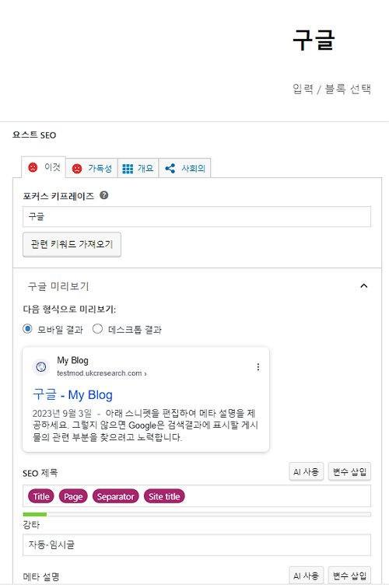Click the meta description preview text
The height and width of the screenshot is (588, 389).
(x=145, y=425)
